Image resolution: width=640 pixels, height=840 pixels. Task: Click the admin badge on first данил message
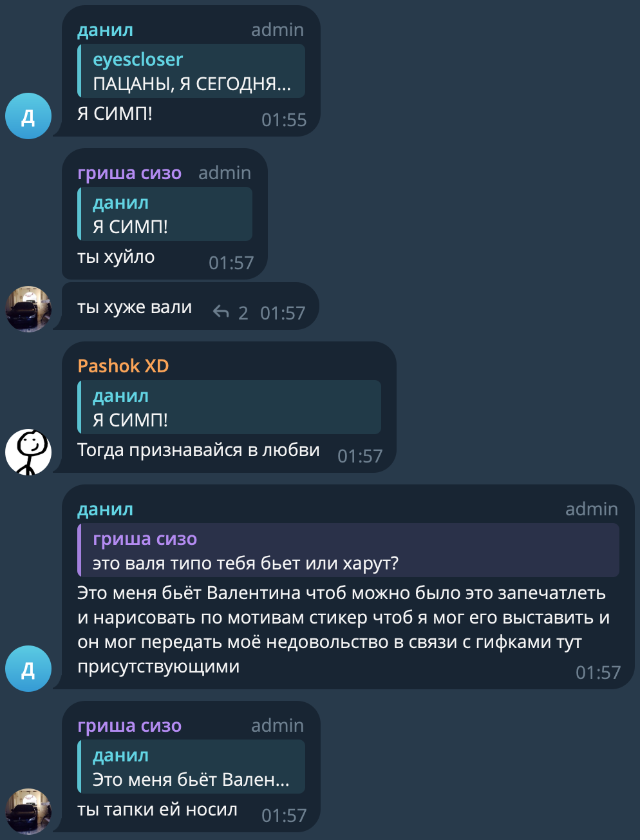click(278, 30)
